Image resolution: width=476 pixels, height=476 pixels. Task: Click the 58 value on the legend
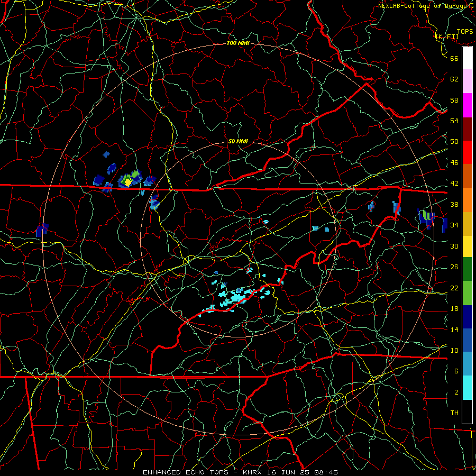454,100
